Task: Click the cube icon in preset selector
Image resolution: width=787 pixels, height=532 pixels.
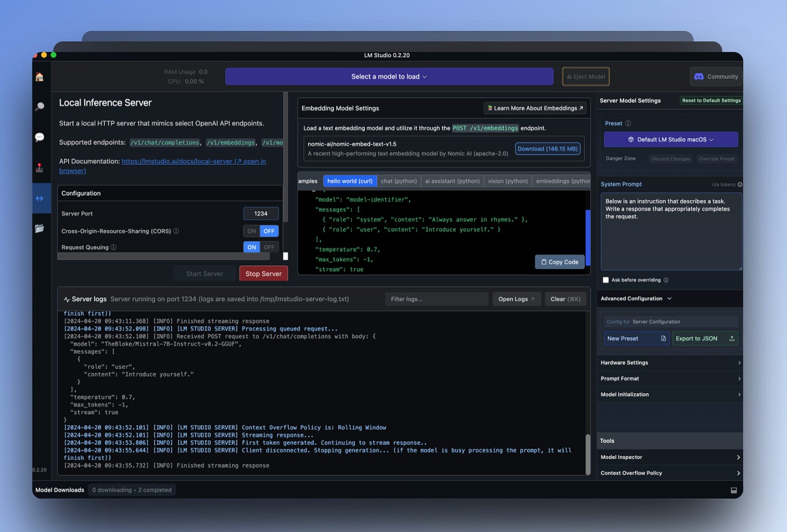Action: point(631,139)
